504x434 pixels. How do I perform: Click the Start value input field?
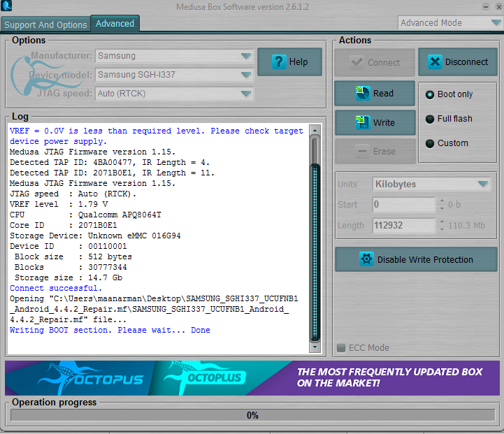coord(404,205)
